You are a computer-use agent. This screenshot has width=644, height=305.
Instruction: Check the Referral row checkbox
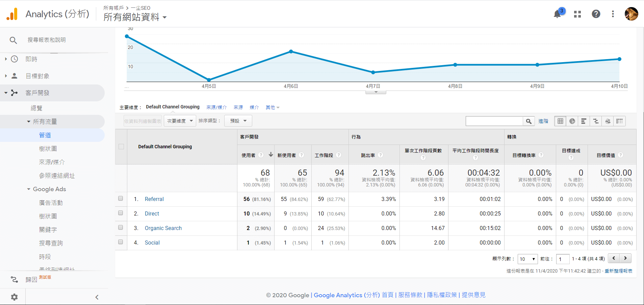pyautogui.click(x=121, y=199)
